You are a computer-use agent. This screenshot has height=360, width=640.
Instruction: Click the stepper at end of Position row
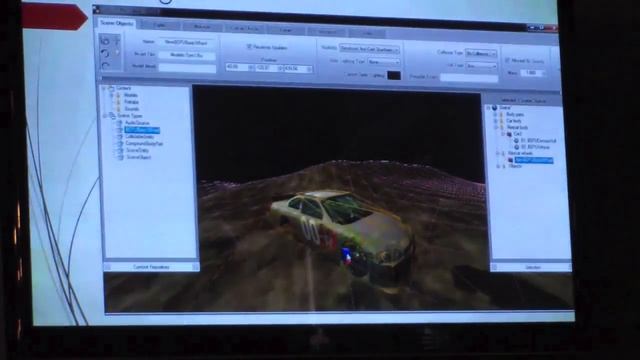[x=309, y=69]
